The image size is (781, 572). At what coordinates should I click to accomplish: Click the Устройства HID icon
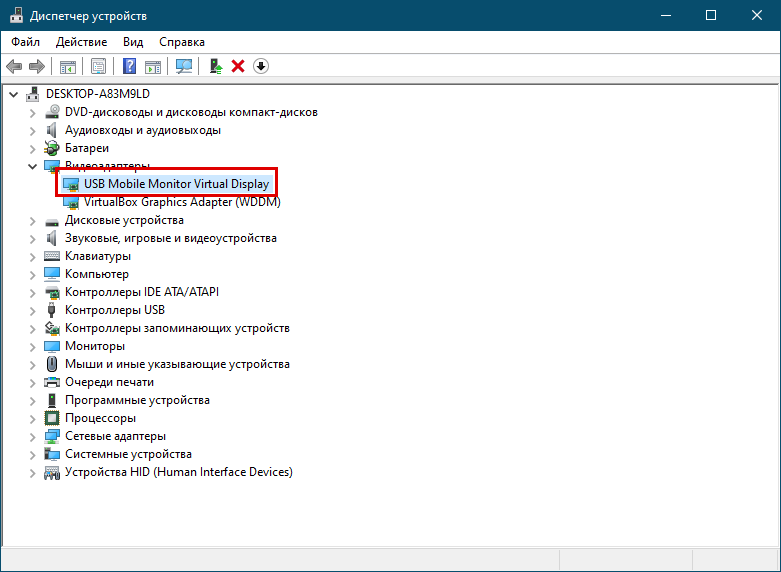pyautogui.click(x=52, y=472)
